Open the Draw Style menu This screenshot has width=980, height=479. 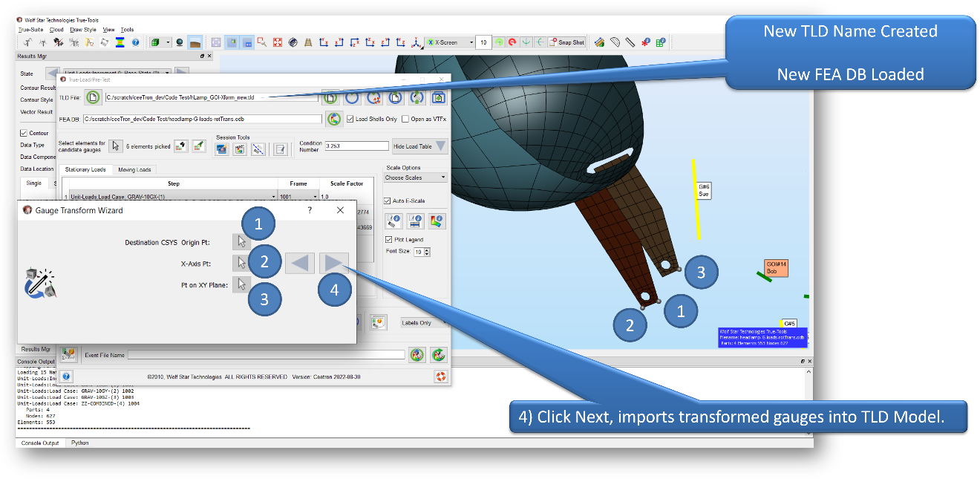click(x=83, y=30)
